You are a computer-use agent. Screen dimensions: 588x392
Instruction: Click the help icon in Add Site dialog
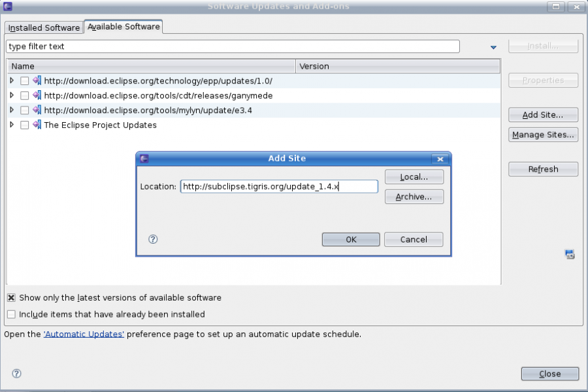click(x=154, y=240)
